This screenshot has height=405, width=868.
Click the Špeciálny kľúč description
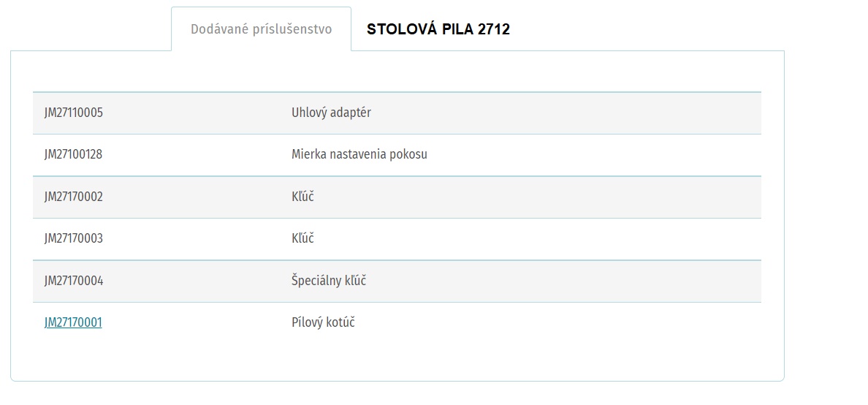point(329,280)
